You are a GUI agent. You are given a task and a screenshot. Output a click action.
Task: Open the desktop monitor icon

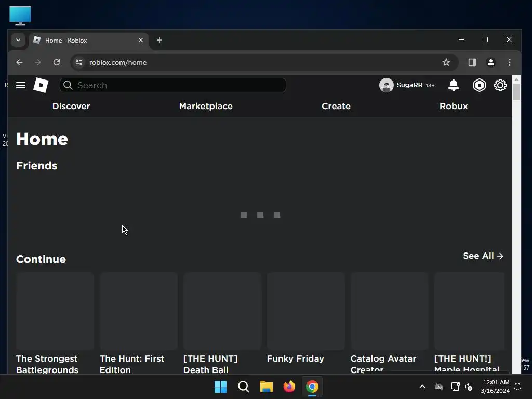coord(20,16)
